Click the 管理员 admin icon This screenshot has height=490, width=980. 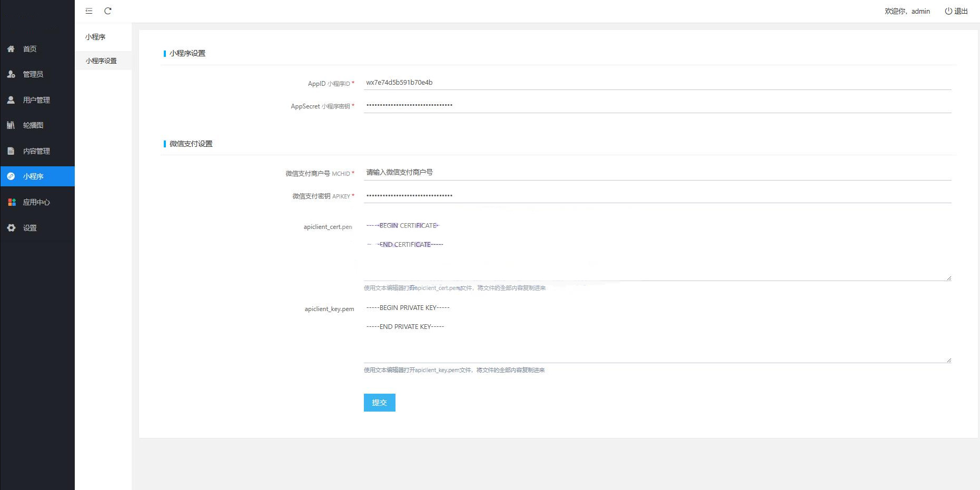(x=11, y=74)
